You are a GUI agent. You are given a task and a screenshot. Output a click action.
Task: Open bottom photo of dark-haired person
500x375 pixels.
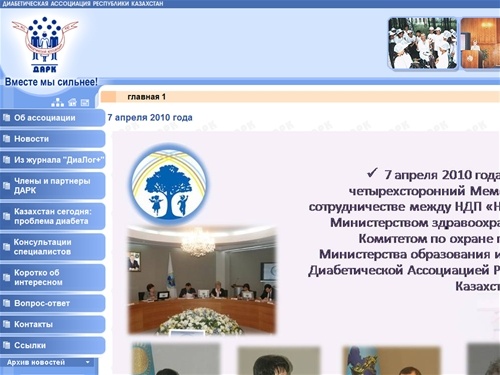(x=279, y=361)
